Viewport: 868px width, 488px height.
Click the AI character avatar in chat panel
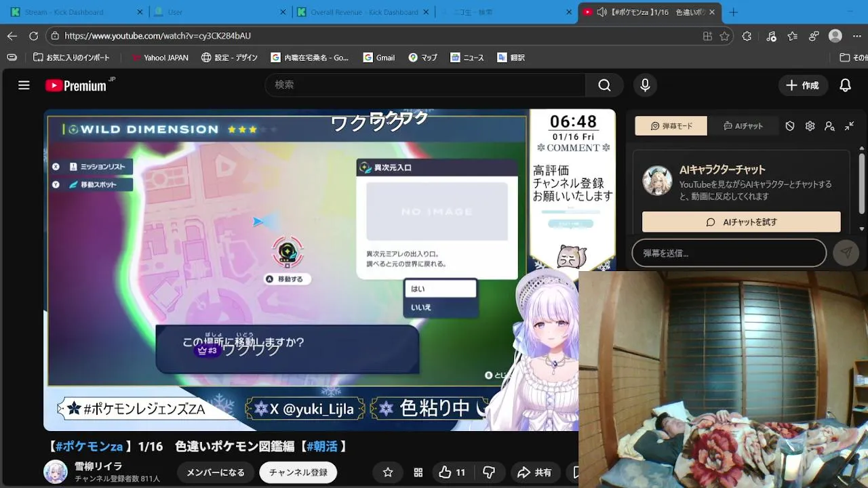pos(657,180)
